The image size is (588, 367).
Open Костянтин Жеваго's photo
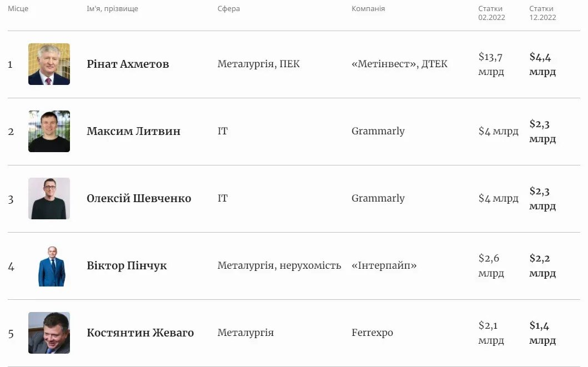pos(49,333)
